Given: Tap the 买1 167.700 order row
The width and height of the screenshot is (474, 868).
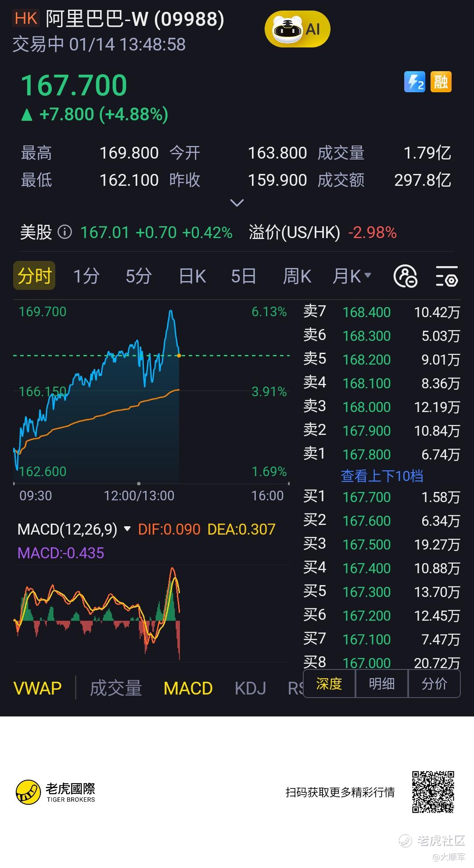Looking at the screenshot, I should point(381,497).
